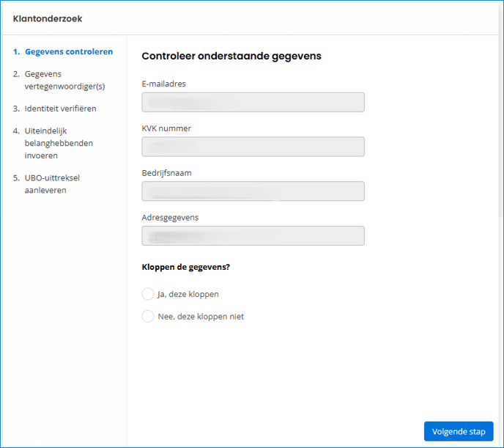Go to step 2 'Gegevens vertegenwoordiger(s)'

point(64,80)
